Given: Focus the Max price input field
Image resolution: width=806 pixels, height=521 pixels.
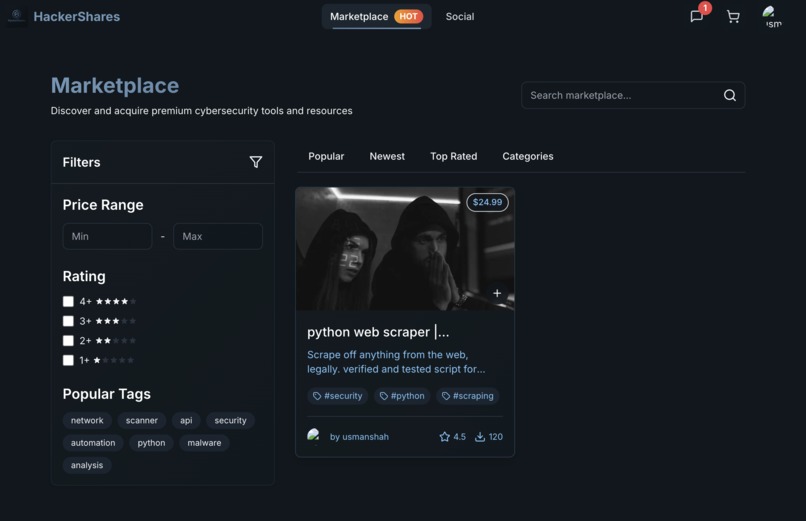Looking at the screenshot, I should click(218, 236).
